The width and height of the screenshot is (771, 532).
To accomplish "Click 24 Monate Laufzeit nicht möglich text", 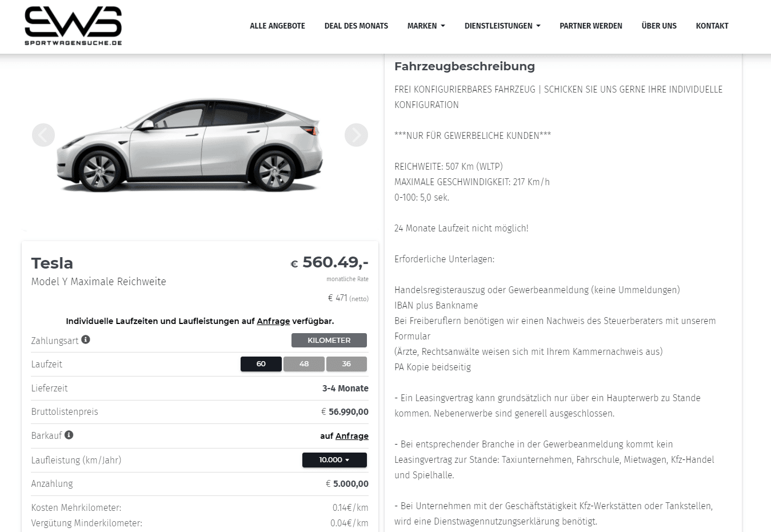I will 461,228.
